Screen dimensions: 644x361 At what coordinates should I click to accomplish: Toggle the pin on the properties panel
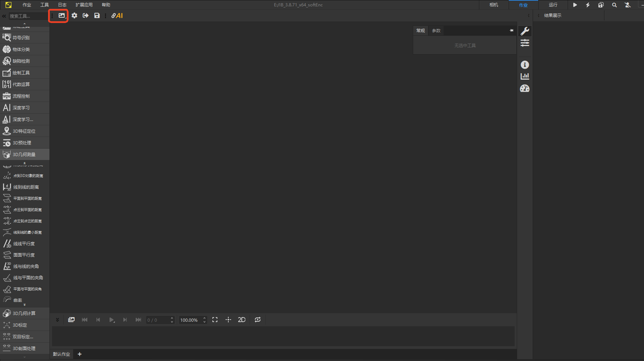click(511, 30)
